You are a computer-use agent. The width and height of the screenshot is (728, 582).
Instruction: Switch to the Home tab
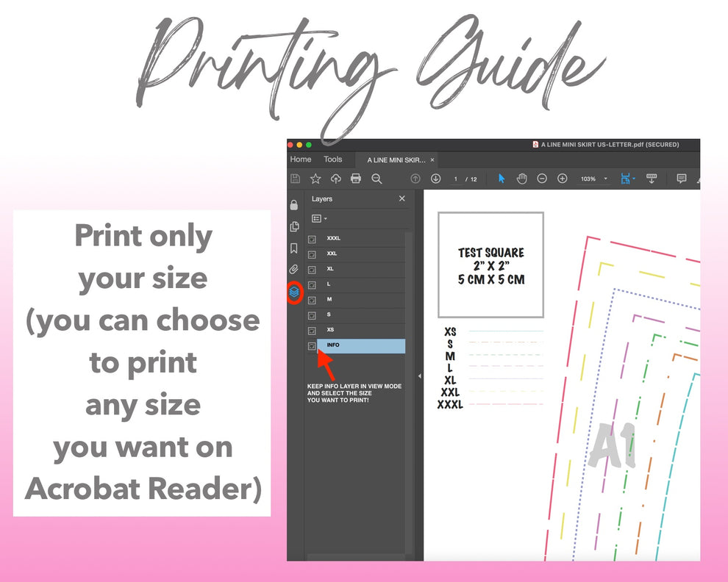point(300,159)
